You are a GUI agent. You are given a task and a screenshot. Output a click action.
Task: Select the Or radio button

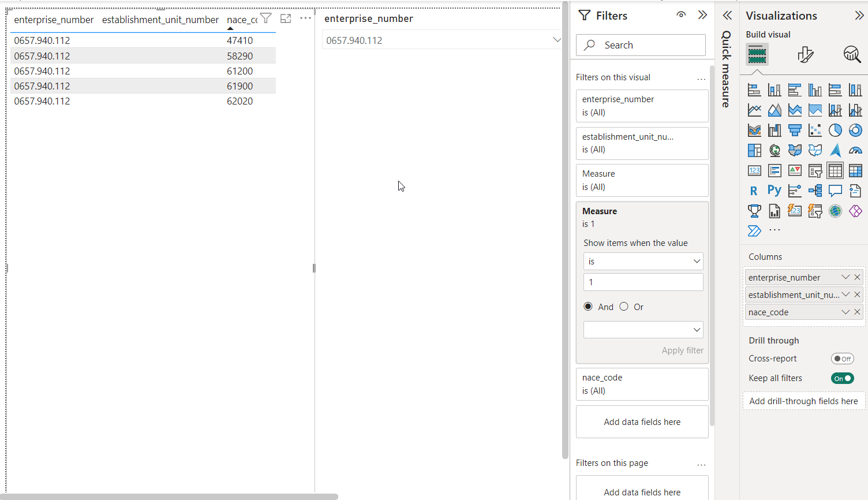coord(624,307)
